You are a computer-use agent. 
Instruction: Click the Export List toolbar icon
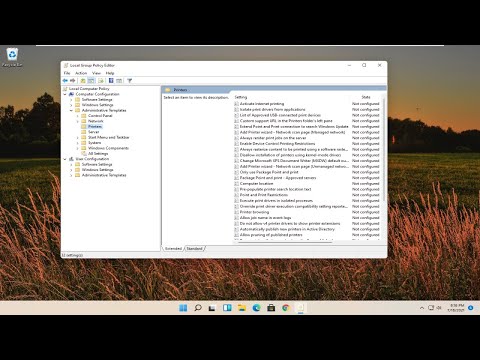(x=101, y=81)
